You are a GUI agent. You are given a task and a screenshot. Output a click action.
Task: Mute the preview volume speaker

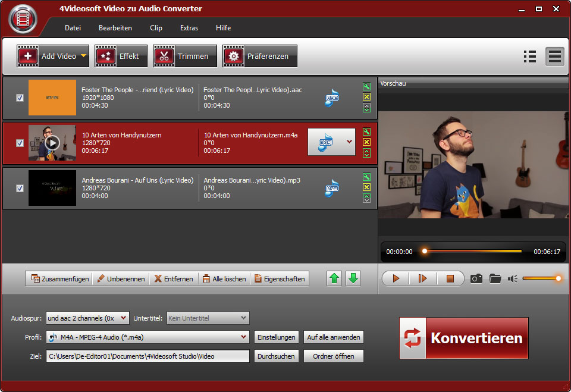513,279
